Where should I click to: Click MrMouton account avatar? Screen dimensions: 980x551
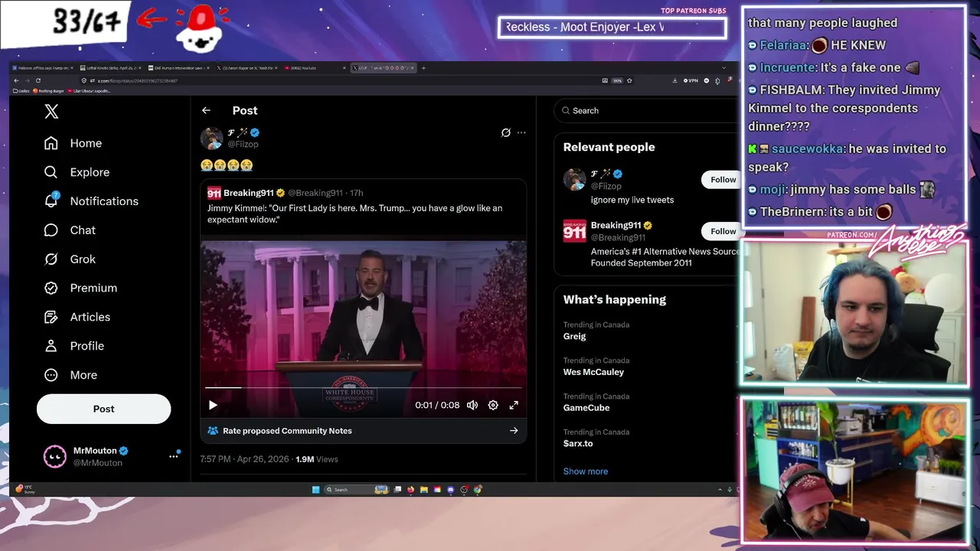coord(54,457)
